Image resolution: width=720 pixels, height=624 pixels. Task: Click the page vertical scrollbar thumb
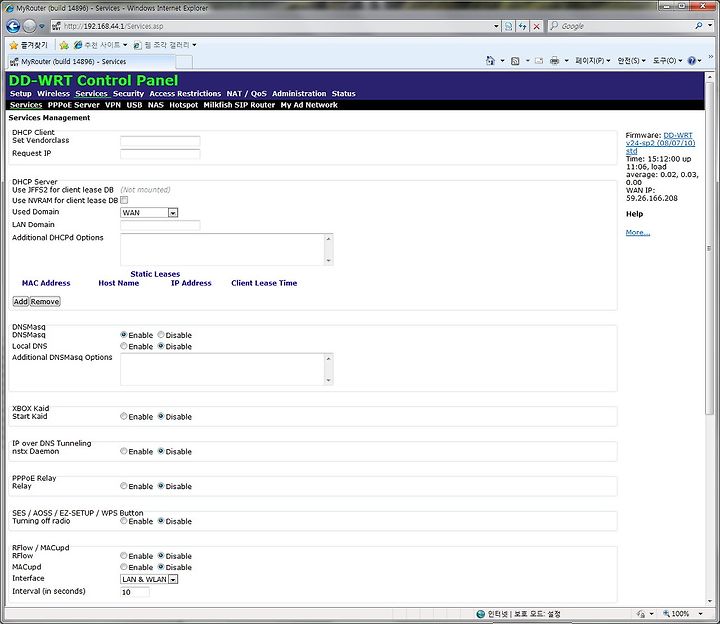[x=709, y=248]
